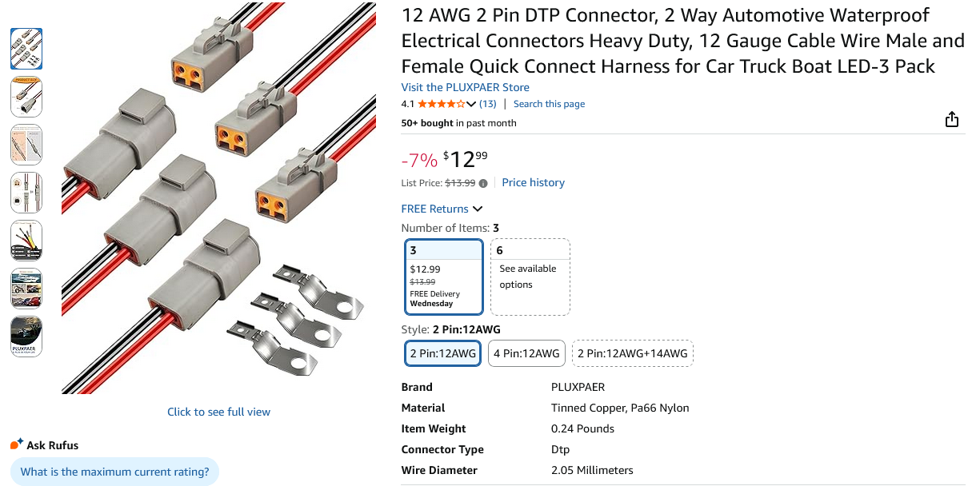Click the share icon
Screen dimensions: 980x486
952,118
